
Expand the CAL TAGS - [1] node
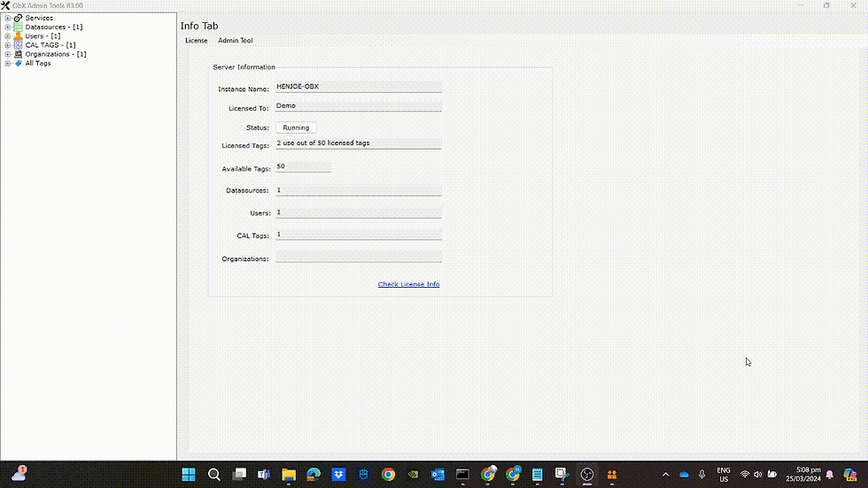(8, 45)
